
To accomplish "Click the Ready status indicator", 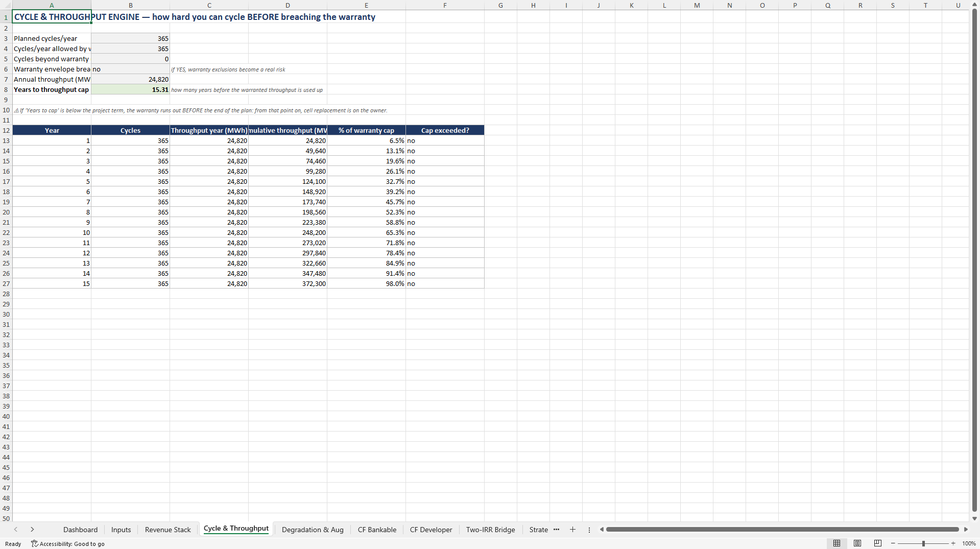I will pyautogui.click(x=13, y=544).
